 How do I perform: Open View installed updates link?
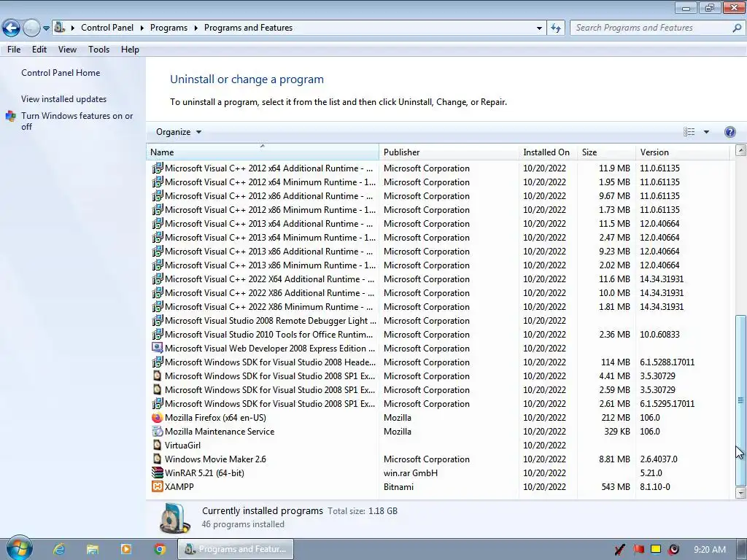click(64, 99)
